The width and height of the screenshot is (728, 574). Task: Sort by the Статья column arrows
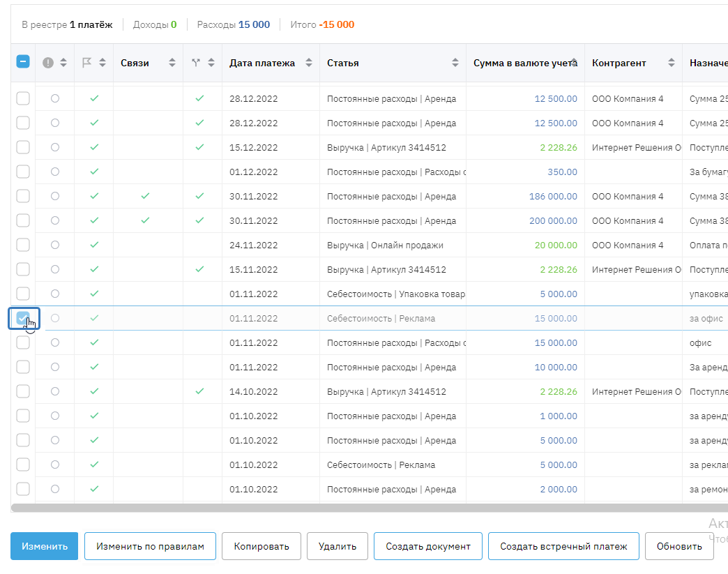pyautogui.click(x=455, y=63)
